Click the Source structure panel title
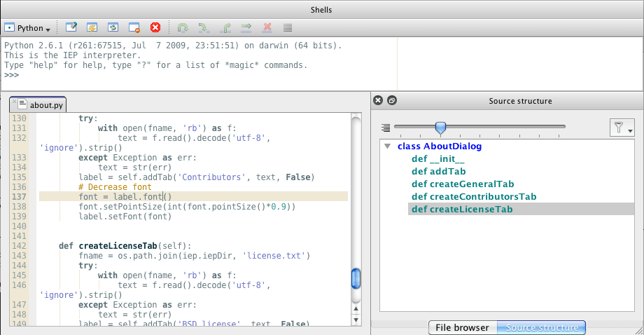644x335 pixels. click(x=520, y=101)
